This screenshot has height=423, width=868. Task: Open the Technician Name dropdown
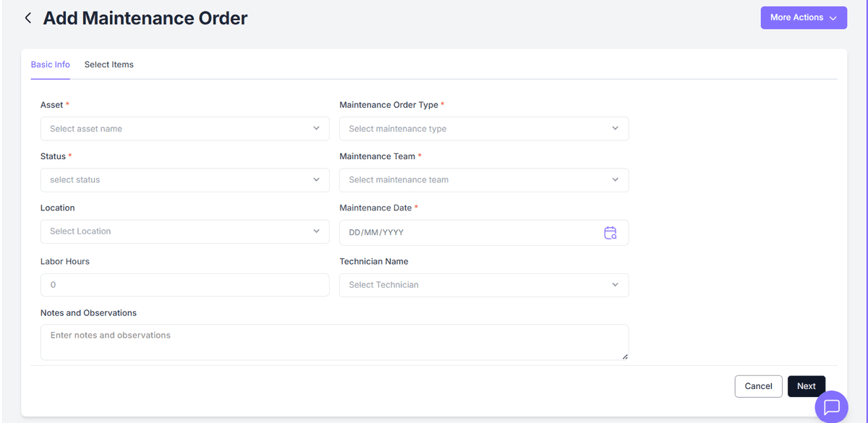(x=483, y=284)
